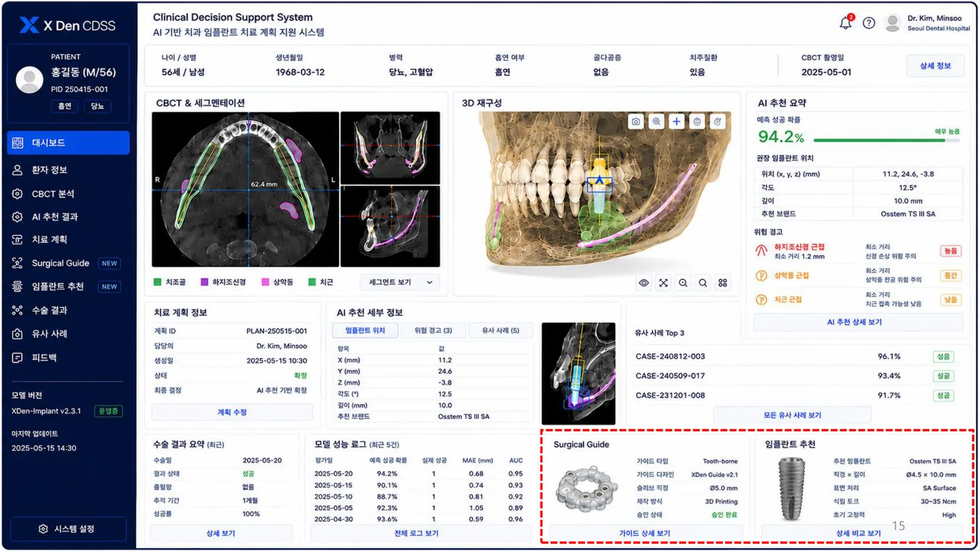Click 수술 결과 sidebar icon
Viewport: 980px width, 551px height.
click(17, 310)
